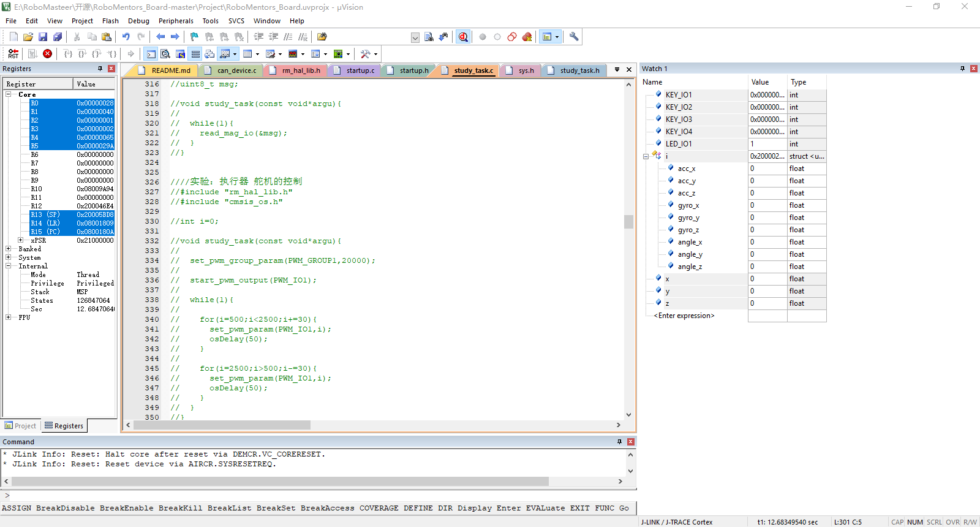This screenshot has height=527, width=980.
Task: Indent the selected lines
Action: coord(258,37)
